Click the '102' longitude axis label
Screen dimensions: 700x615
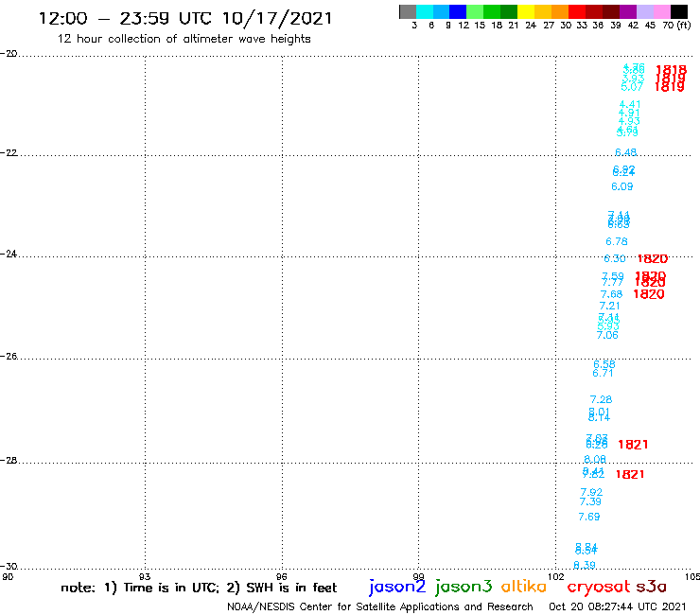point(556,576)
